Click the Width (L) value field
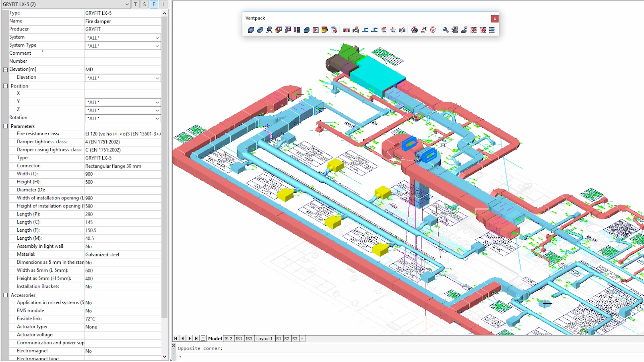The height and width of the screenshot is (362, 644). pyautogui.click(x=122, y=174)
